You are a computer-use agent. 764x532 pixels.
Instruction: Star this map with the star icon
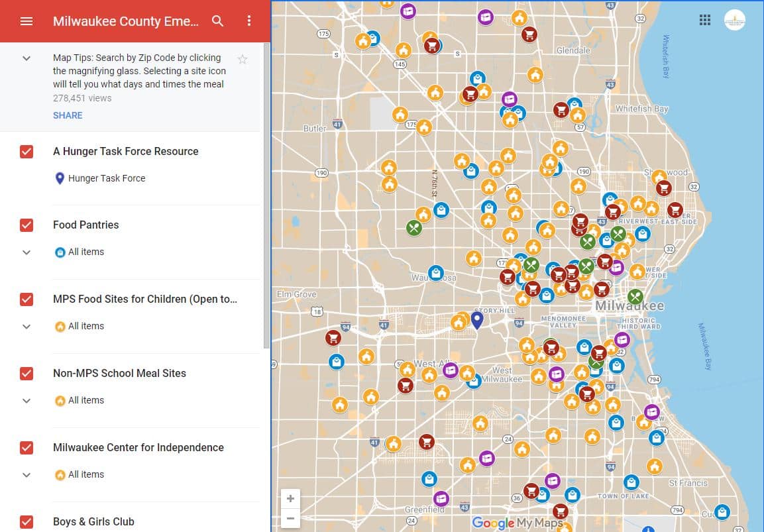[x=242, y=60]
